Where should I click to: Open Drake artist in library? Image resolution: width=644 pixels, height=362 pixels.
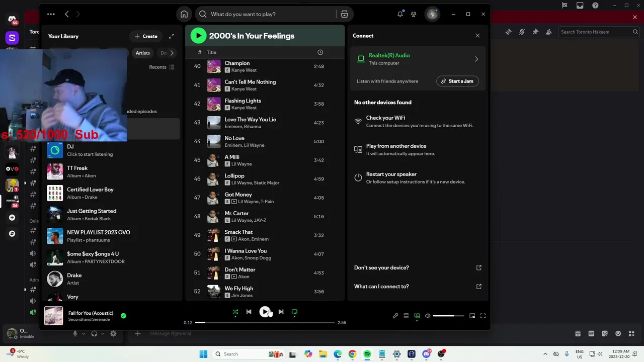click(112, 279)
